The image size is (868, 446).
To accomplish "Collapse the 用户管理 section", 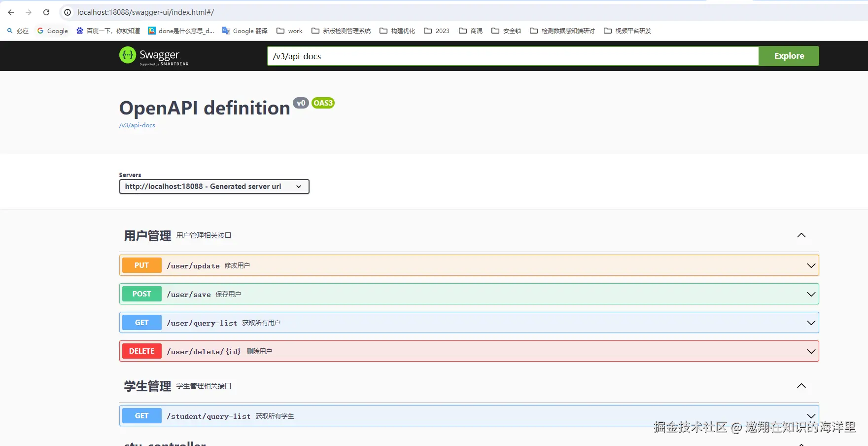I will pyautogui.click(x=801, y=235).
